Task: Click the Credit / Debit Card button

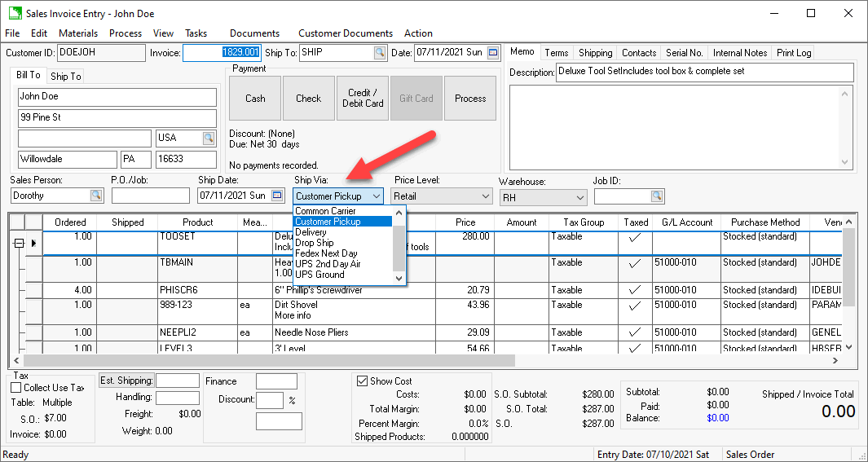Action: [363, 99]
